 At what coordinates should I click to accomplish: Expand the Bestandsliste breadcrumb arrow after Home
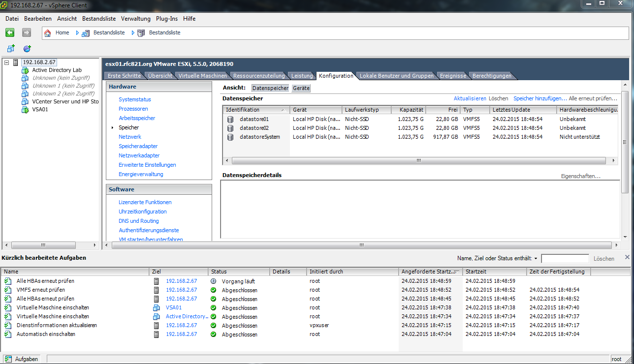(x=77, y=33)
